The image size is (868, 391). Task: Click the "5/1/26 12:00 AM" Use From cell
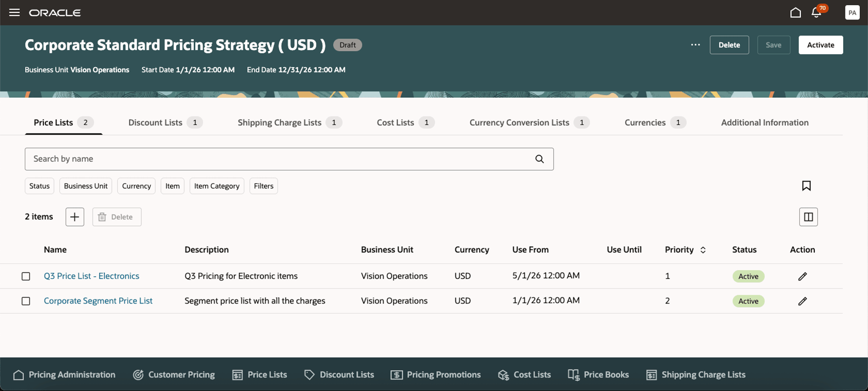click(x=546, y=276)
